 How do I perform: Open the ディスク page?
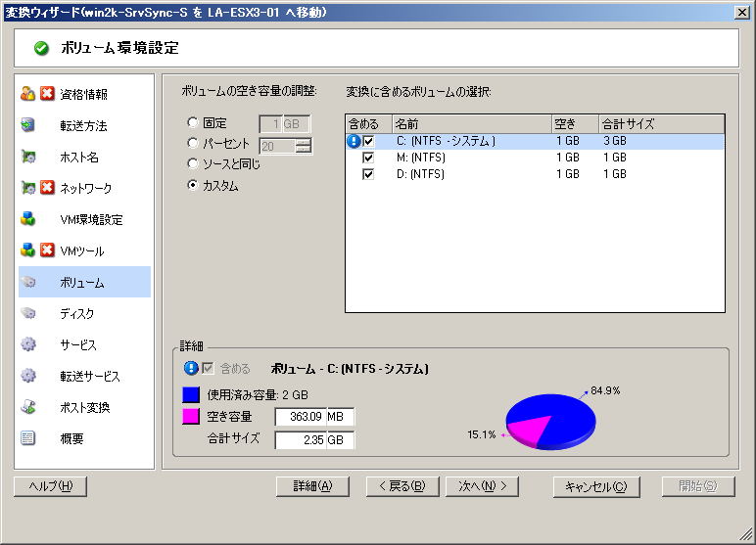[76, 313]
